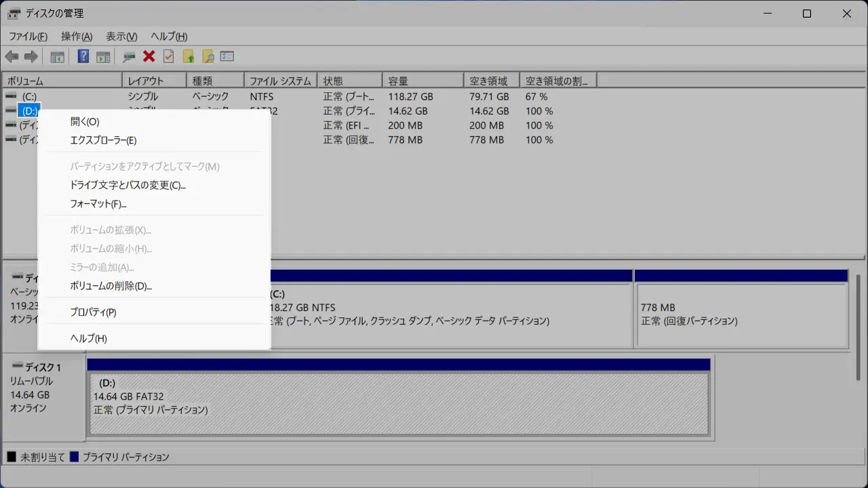
Task: Click the settings checklist toolbar icon
Action: coord(227,57)
